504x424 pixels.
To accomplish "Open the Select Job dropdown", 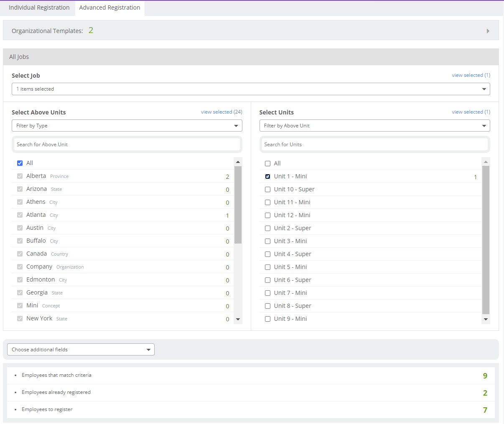I will (x=251, y=89).
